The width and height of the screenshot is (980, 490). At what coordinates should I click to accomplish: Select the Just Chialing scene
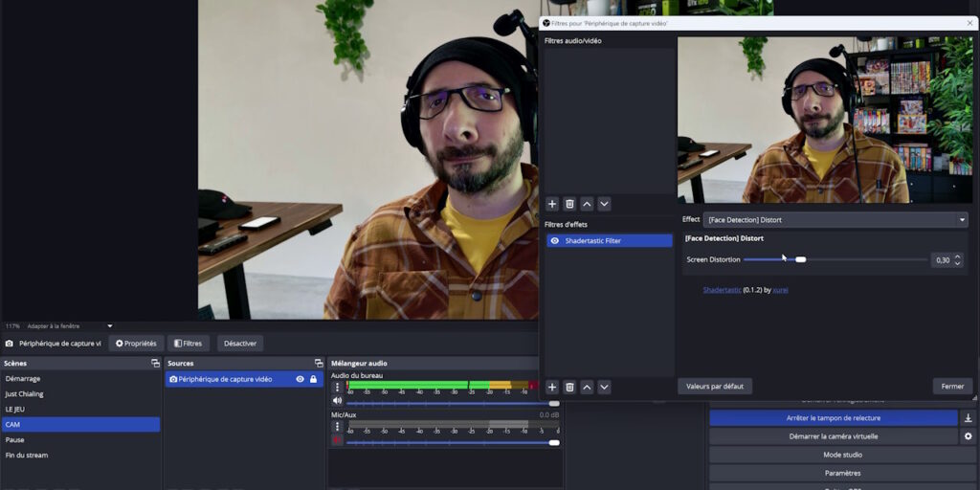(x=80, y=394)
